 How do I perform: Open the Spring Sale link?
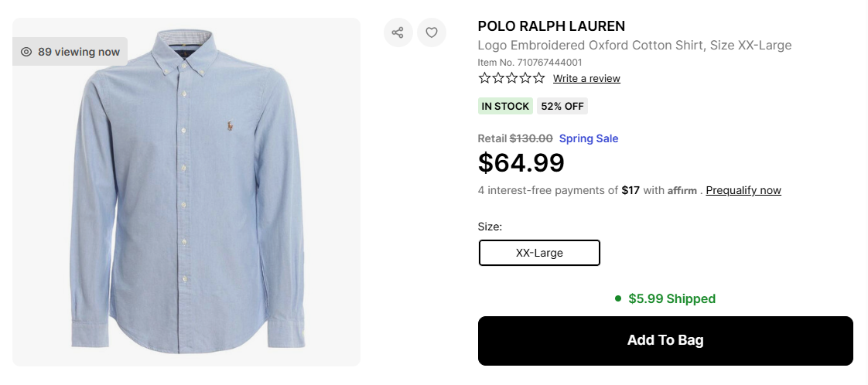(x=589, y=139)
